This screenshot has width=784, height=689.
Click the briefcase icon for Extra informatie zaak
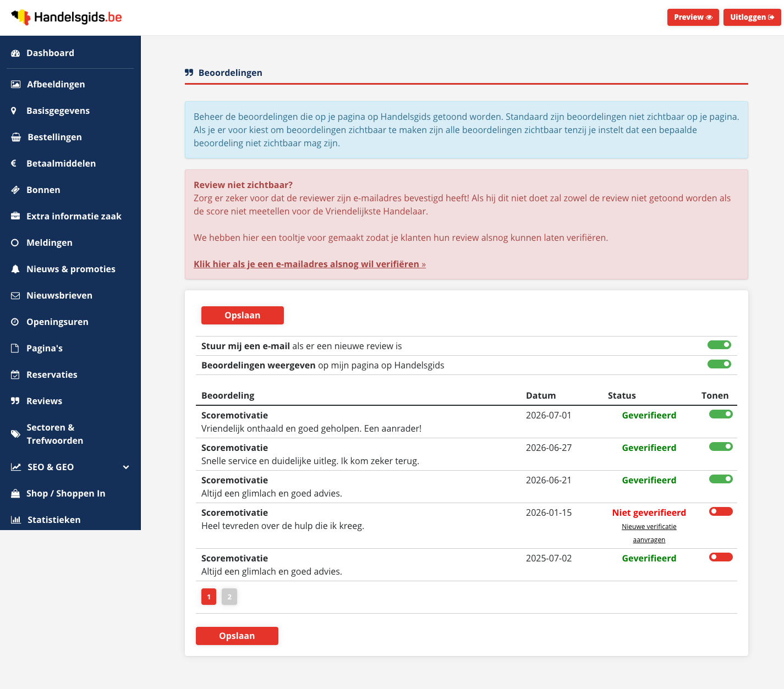[15, 217]
